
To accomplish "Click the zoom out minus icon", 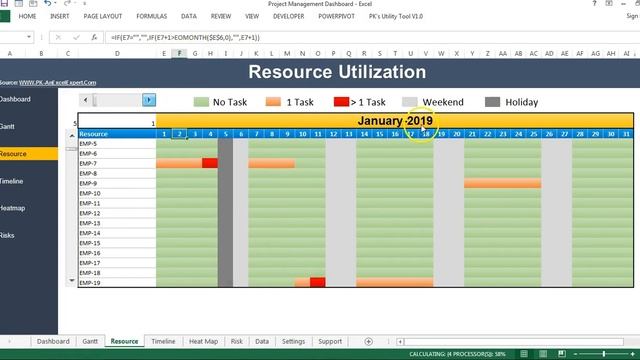I will 575,354.
